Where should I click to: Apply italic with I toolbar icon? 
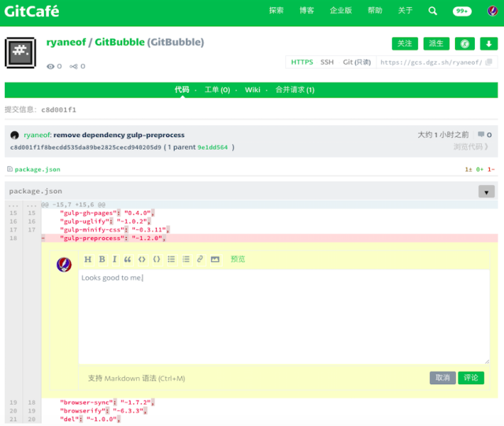tap(114, 259)
